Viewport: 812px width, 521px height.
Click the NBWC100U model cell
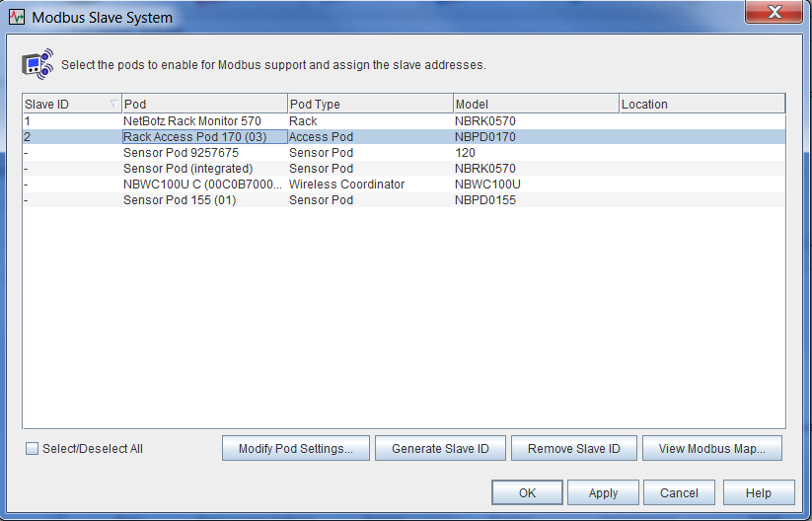[536, 185]
